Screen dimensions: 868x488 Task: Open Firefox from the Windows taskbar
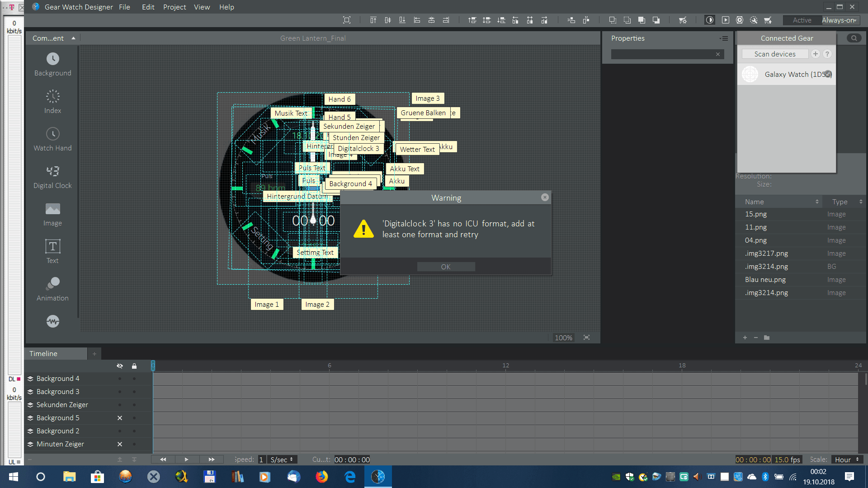pyautogui.click(x=321, y=477)
